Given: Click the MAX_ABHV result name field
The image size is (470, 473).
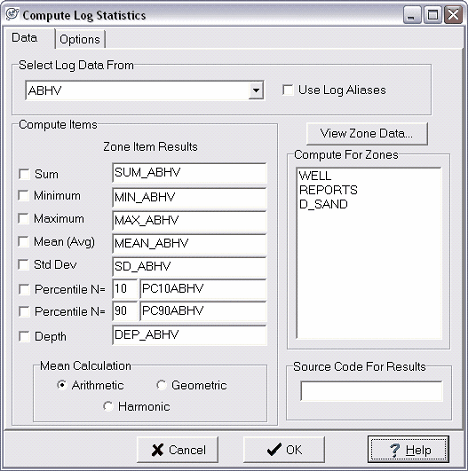Looking at the screenshot, I should (x=189, y=220).
